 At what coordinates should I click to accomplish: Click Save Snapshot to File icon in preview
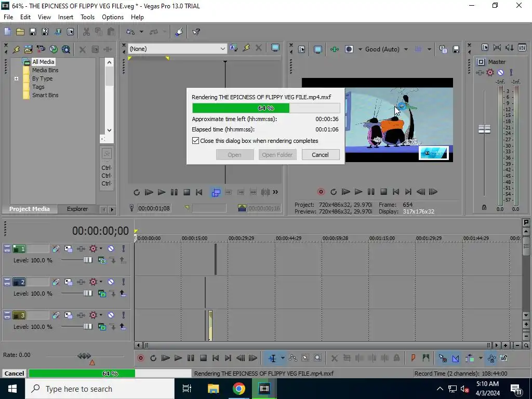point(456,49)
